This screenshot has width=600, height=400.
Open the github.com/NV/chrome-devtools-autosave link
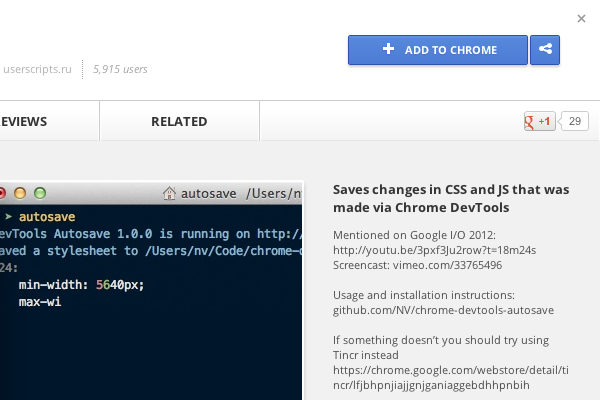pos(443,310)
